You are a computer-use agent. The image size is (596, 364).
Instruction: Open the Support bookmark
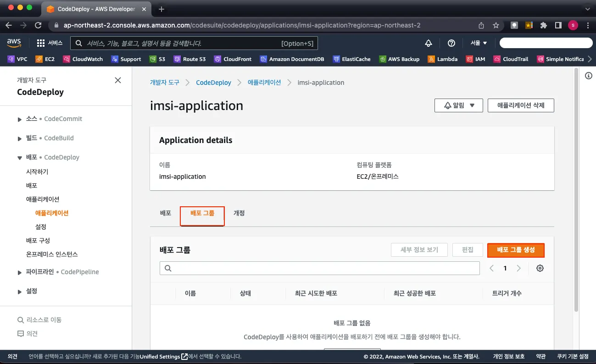(126, 59)
